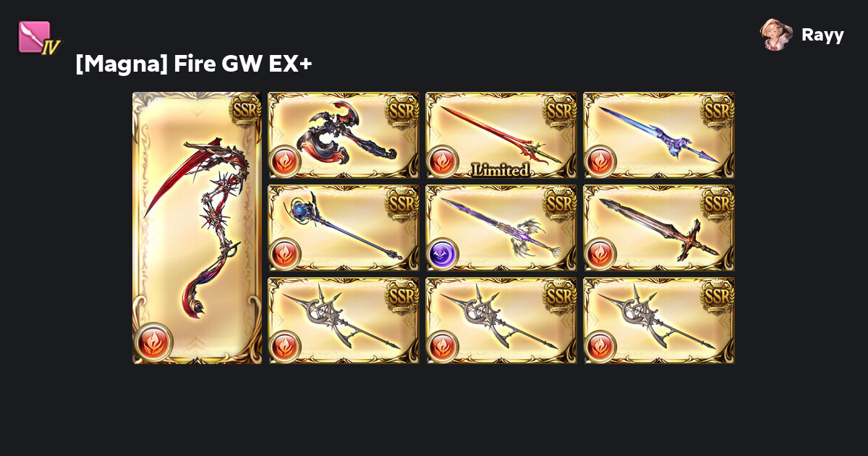Open the [Magna] Fire GW EX+ title
This screenshot has height=456, width=868.
(194, 64)
